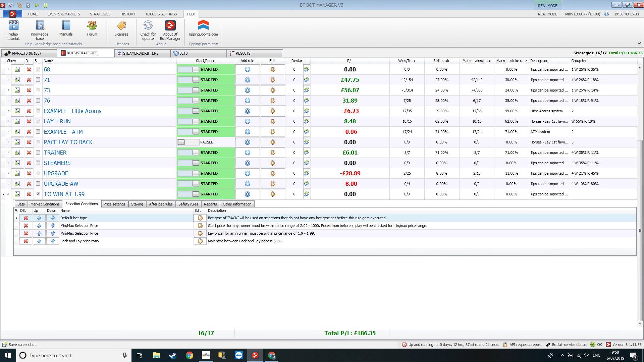
Task: Edit the UPGRADE strategy
Action: click(x=273, y=173)
